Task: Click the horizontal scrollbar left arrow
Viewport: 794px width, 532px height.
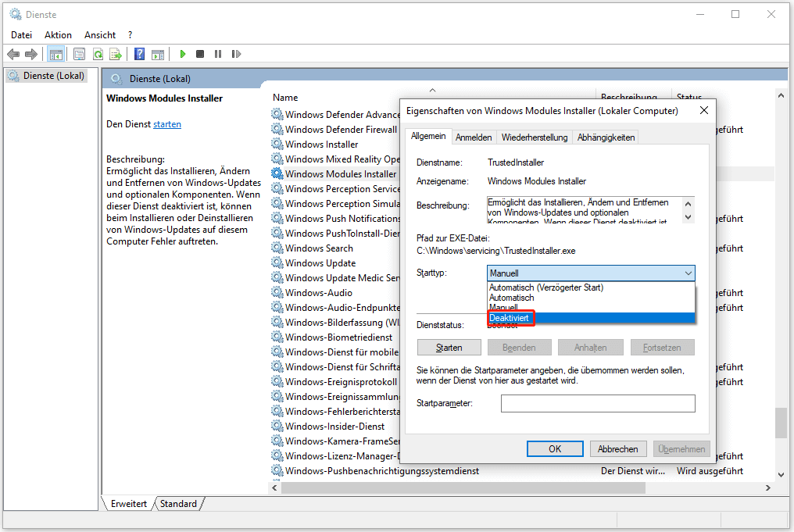Action: [x=274, y=488]
